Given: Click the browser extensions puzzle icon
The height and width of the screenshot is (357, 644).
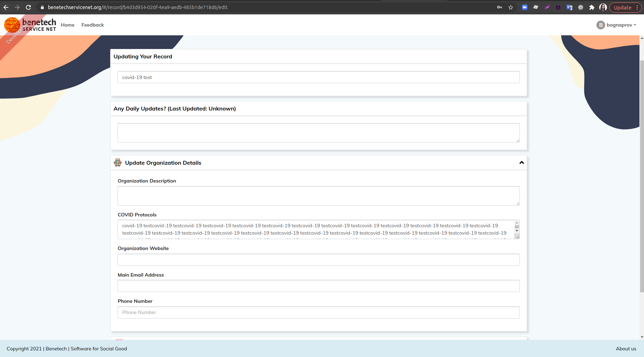Looking at the screenshot, I should (592, 7).
